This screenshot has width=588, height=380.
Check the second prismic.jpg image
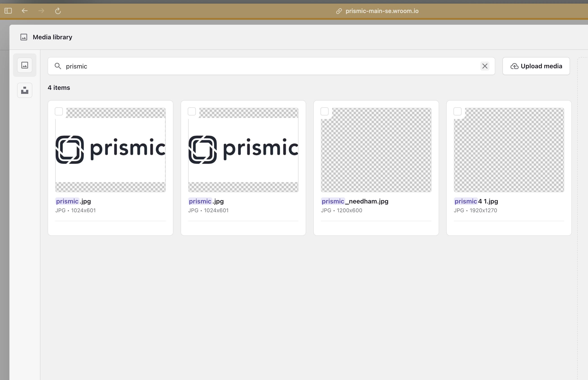pyautogui.click(x=192, y=112)
